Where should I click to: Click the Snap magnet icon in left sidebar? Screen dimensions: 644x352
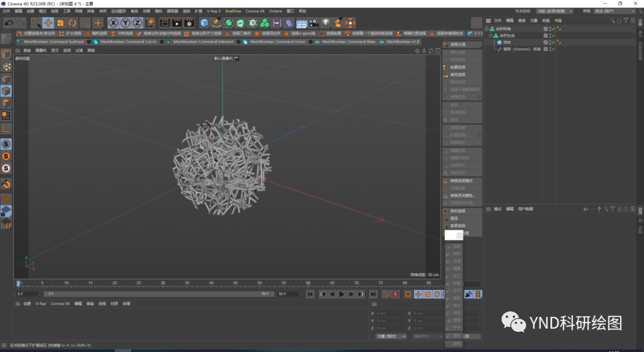(x=6, y=184)
